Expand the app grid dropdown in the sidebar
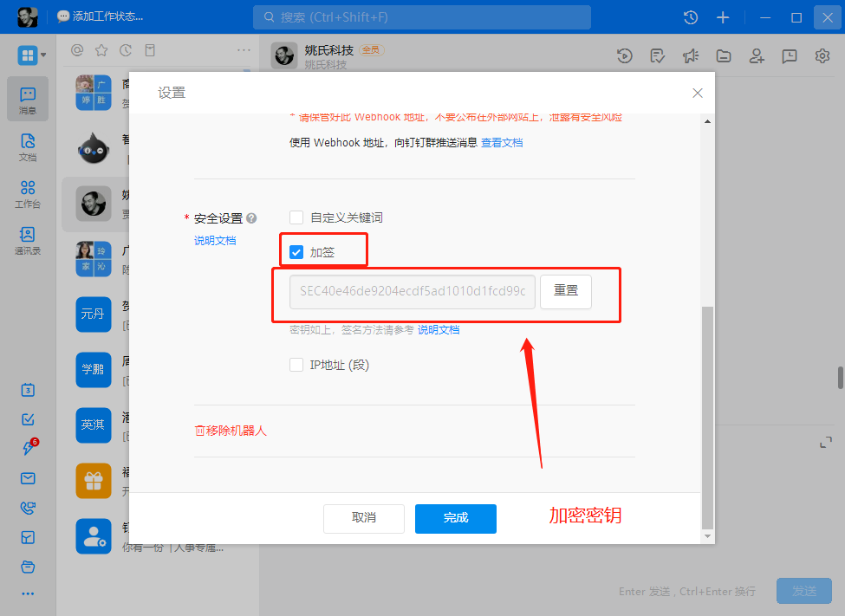845x616 pixels. [x=43, y=55]
